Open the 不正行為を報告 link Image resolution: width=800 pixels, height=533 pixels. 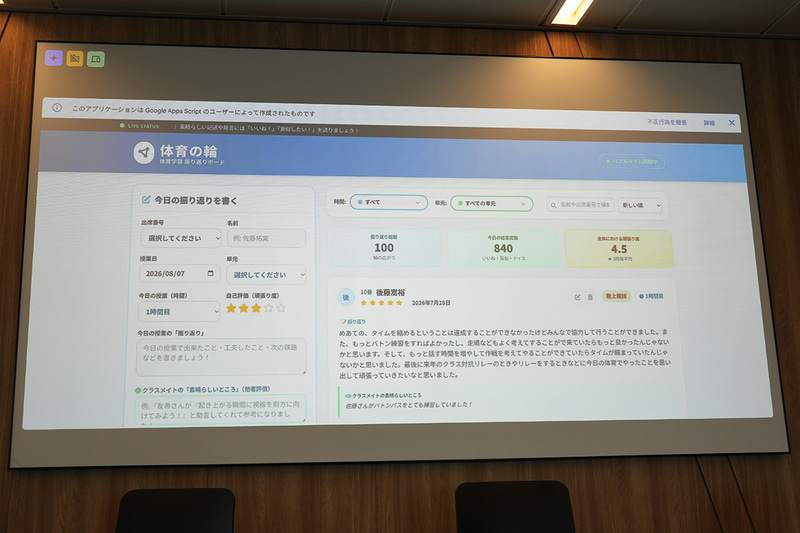point(667,122)
